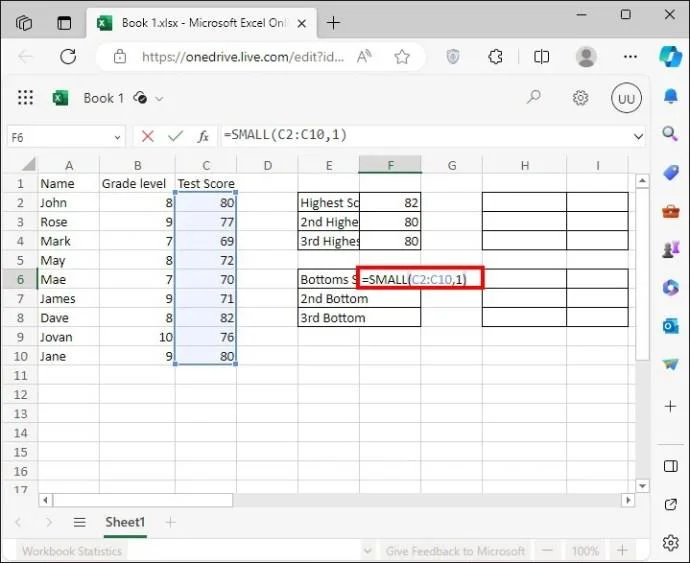
Task: Open the UU account menu
Action: (x=626, y=98)
